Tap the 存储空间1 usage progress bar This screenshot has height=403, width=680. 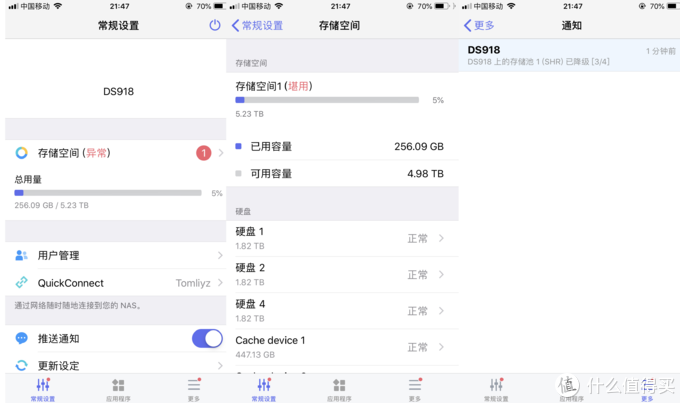[327, 100]
